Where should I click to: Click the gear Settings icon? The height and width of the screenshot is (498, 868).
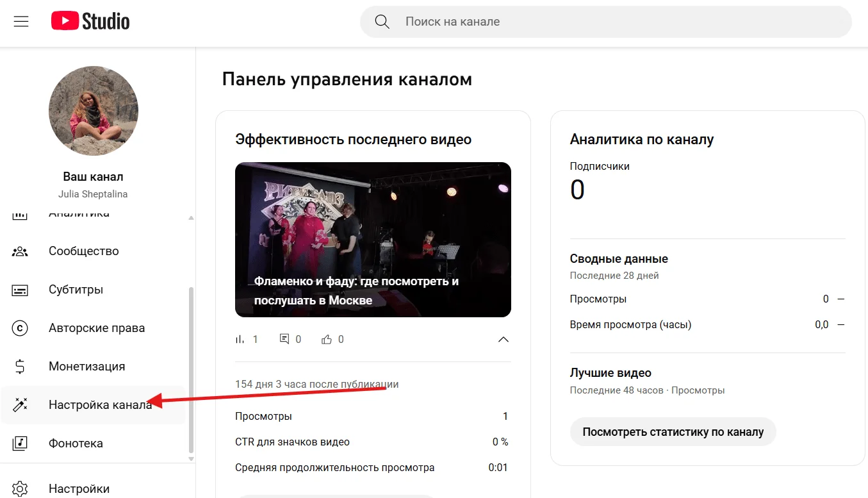click(x=20, y=488)
